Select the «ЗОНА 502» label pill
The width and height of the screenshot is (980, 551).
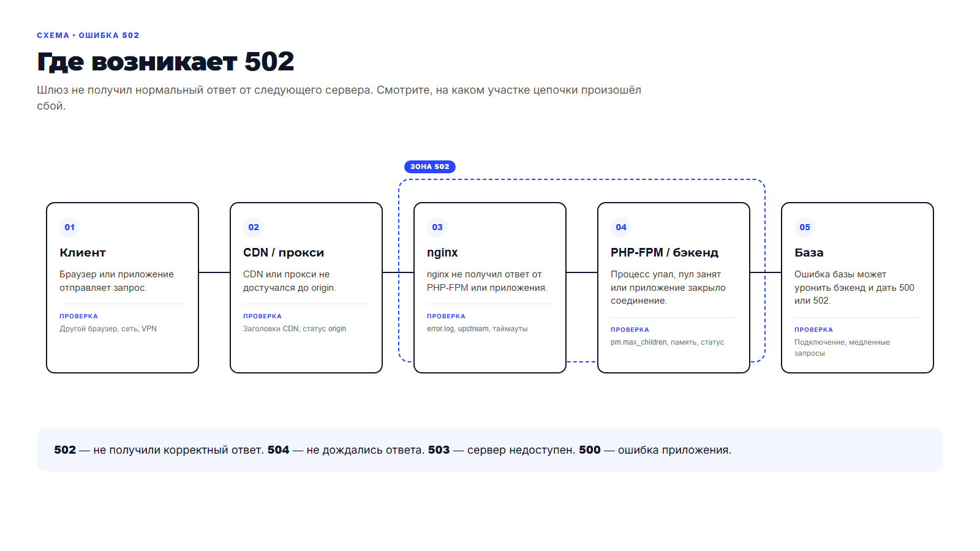[430, 167]
